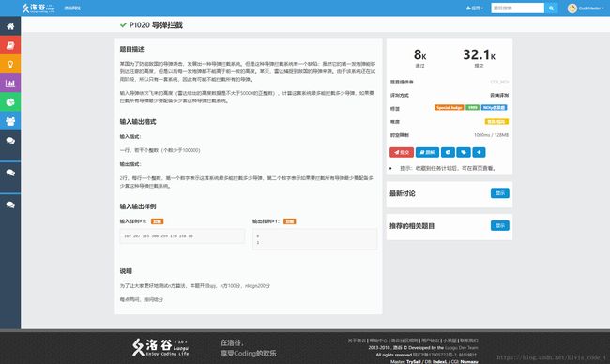Click the 说明 heading
Image resolution: width=610 pixels, height=364 pixels.
(x=126, y=271)
